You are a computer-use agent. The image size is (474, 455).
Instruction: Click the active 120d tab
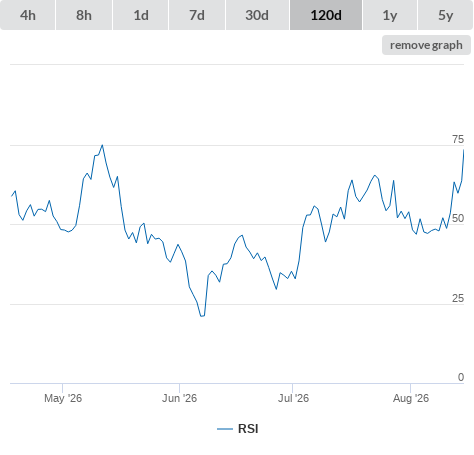pyautogui.click(x=326, y=15)
